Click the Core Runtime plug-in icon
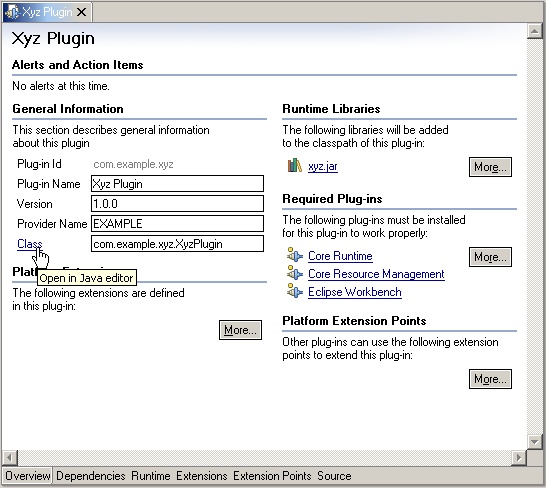Image resolution: width=546 pixels, height=488 pixels. (x=295, y=255)
